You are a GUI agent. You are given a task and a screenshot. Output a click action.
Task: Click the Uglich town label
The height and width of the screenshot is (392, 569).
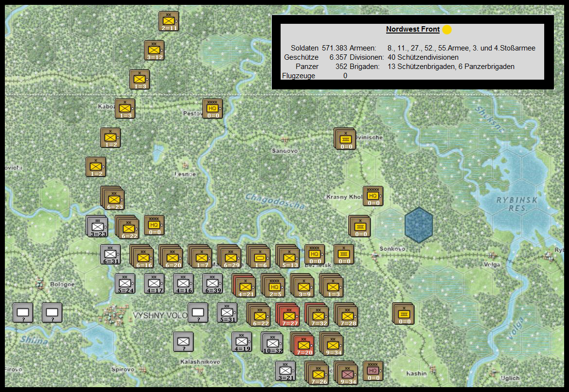pos(510,378)
